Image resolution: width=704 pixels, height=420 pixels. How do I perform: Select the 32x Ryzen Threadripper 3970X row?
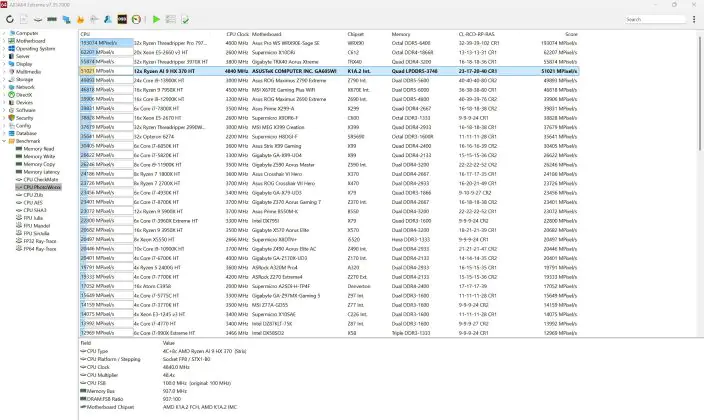point(329,62)
